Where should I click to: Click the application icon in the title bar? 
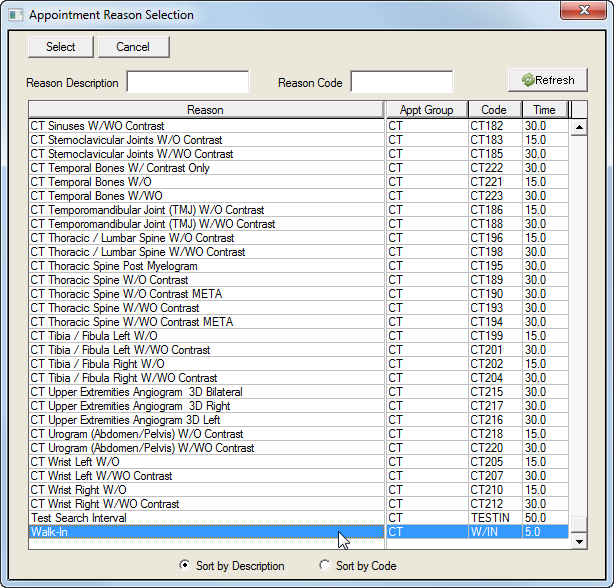click(x=16, y=15)
